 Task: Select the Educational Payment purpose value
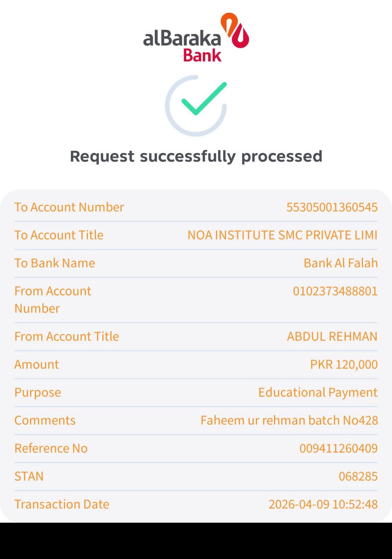click(x=318, y=392)
